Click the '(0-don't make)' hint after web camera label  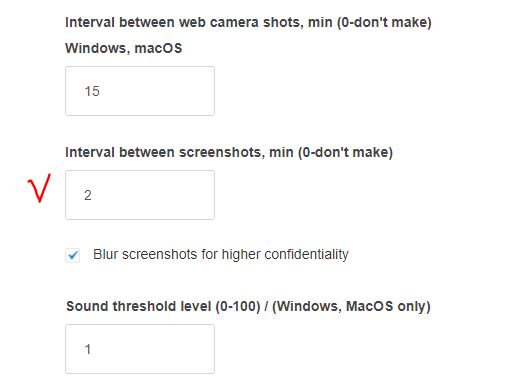[384, 23]
